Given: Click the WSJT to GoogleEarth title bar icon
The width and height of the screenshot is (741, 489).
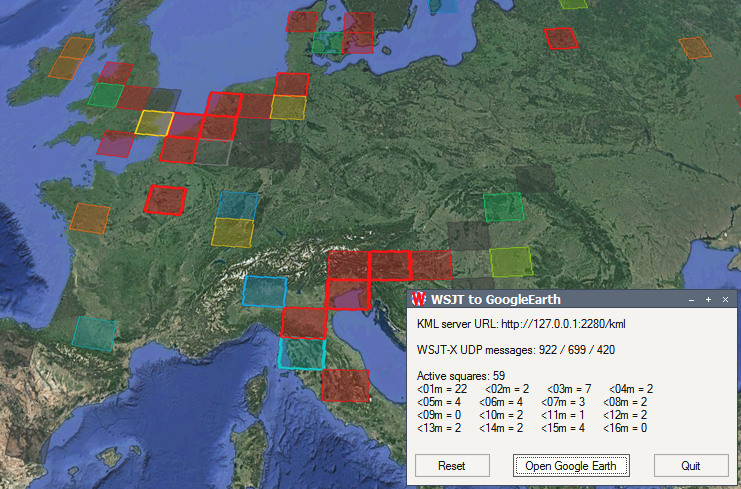Looking at the screenshot, I should click(419, 299).
